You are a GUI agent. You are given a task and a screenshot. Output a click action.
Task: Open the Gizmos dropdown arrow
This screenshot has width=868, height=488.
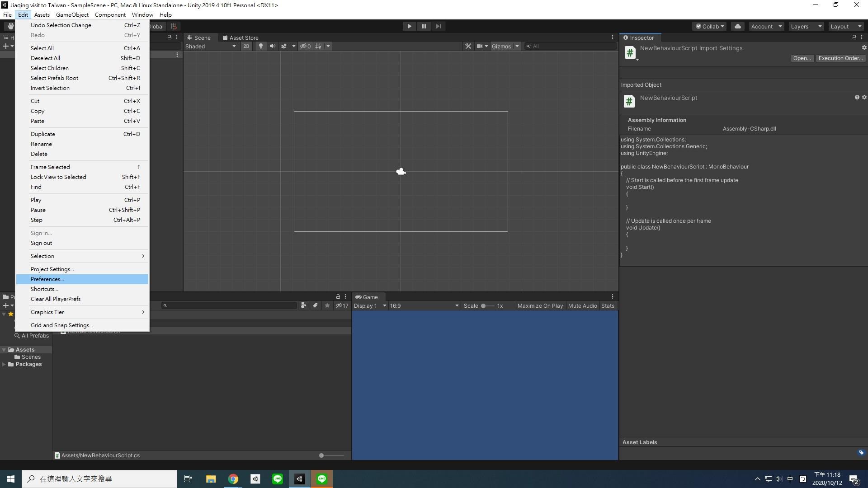pos(517,46)
